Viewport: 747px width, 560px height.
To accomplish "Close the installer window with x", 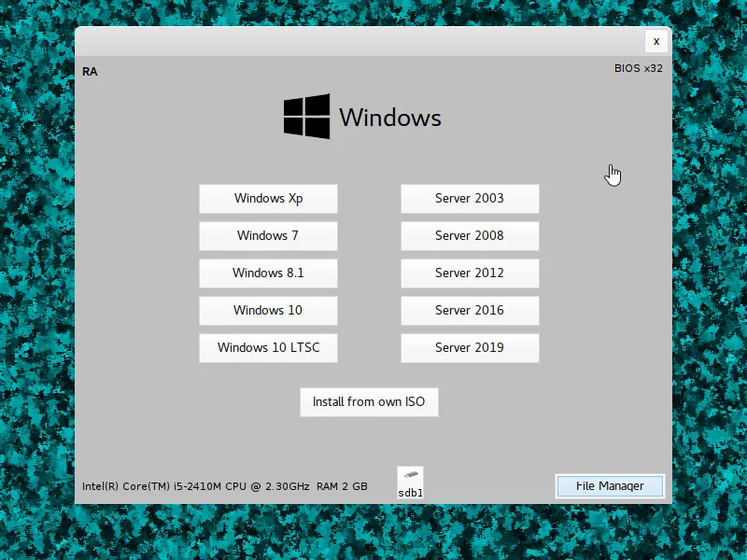I will 656,41.
